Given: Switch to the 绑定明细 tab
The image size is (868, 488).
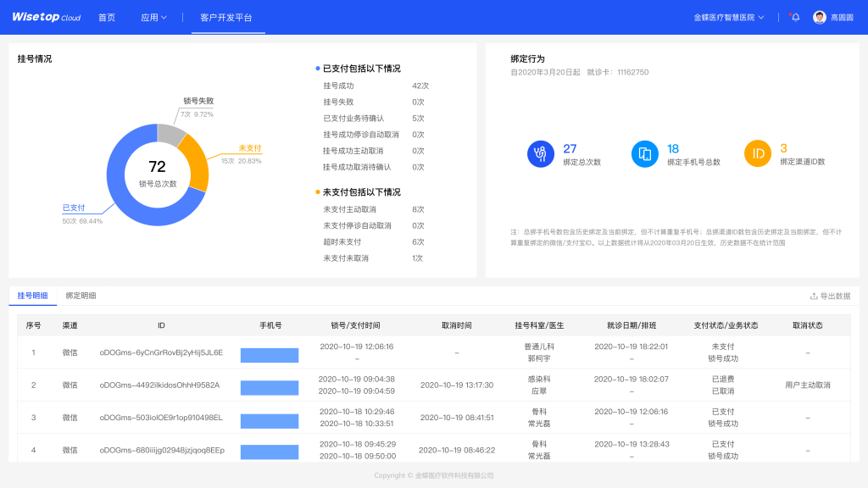Looking at the screenshot, I should [x=81, y=296].
